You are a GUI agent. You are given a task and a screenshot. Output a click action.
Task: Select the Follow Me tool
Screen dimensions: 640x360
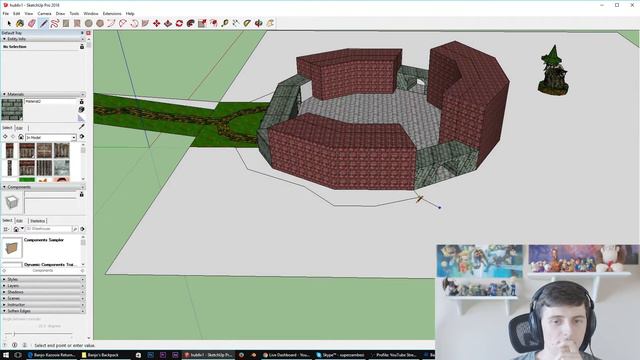click(x=191, y=24)
